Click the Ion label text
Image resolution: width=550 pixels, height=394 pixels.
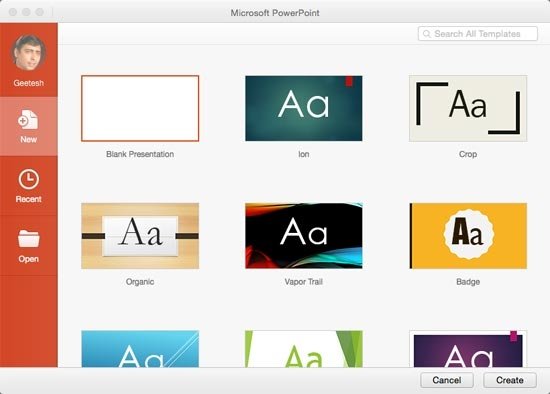click(304, 154)
